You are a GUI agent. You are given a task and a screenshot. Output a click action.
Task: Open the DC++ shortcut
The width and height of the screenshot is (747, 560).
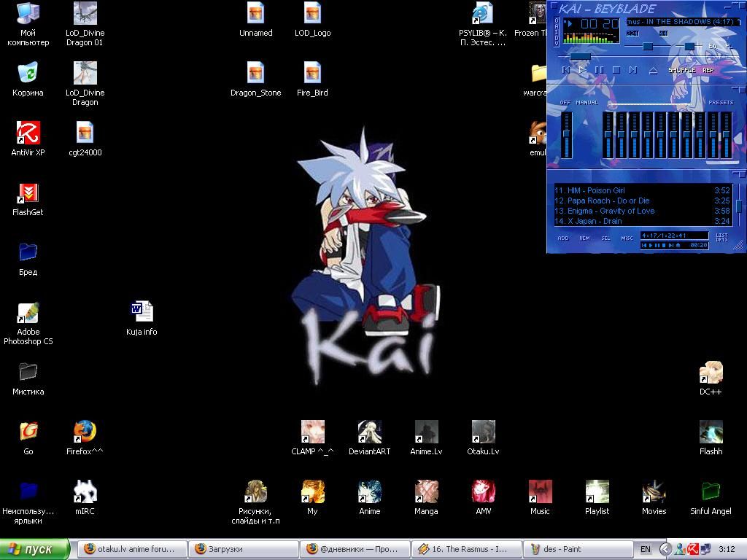tap(711, 378)
